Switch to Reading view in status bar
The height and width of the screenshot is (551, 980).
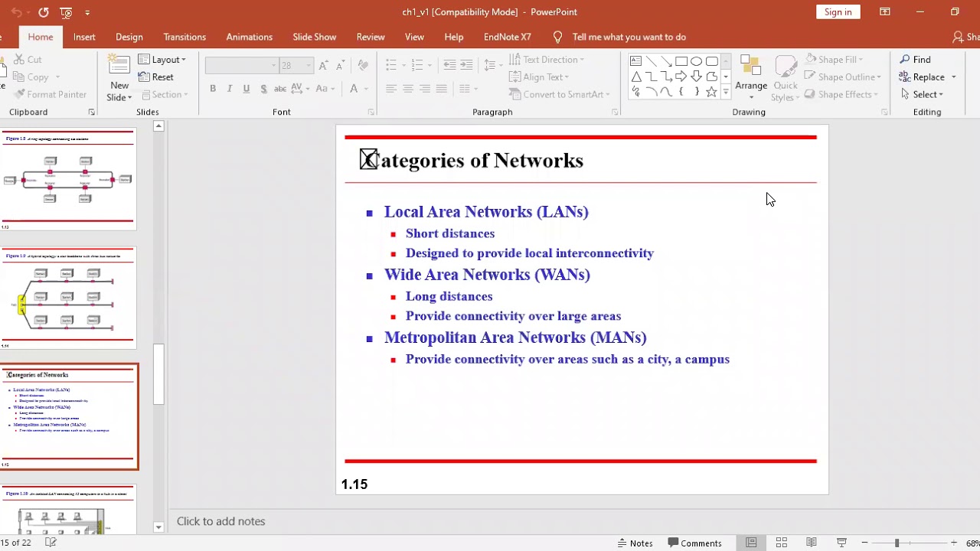[812, 543]
